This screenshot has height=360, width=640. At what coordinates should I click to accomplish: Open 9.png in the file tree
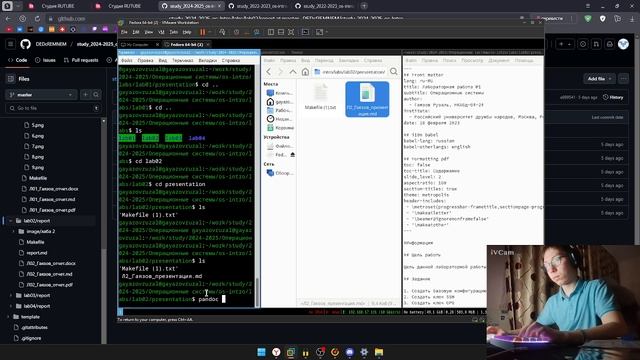point(38,167)
